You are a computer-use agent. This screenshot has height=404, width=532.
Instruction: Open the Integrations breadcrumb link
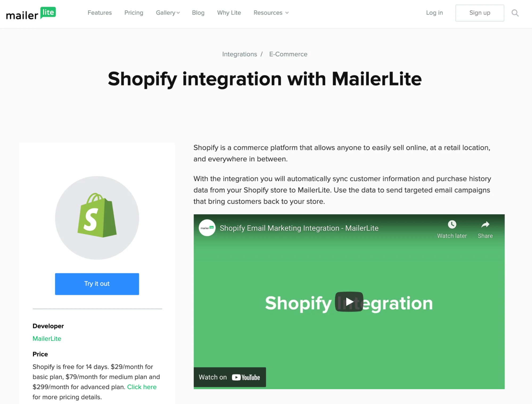coord(239,54)
